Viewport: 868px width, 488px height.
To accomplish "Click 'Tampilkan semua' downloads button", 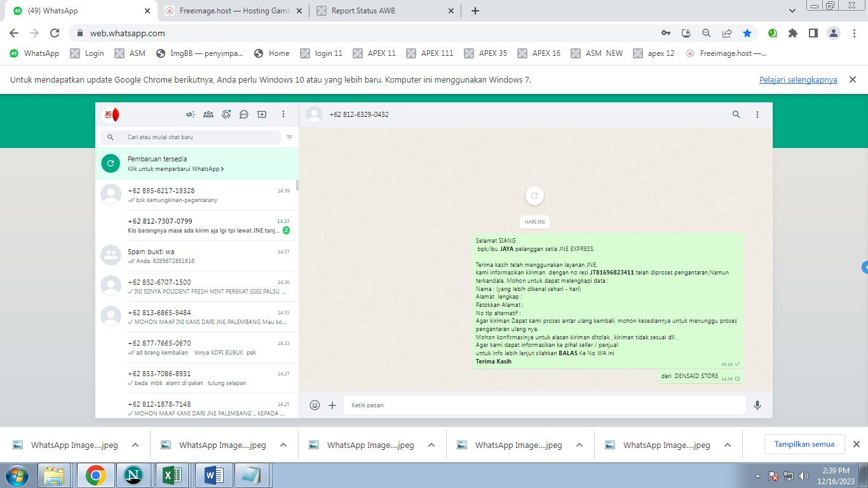I will click(x=804, y=444).
